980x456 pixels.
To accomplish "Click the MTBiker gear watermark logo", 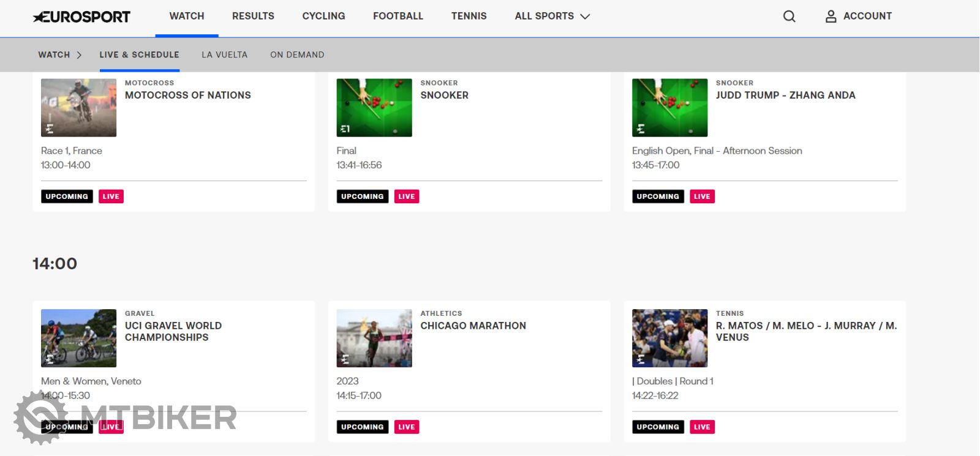I will coord(40,417).
